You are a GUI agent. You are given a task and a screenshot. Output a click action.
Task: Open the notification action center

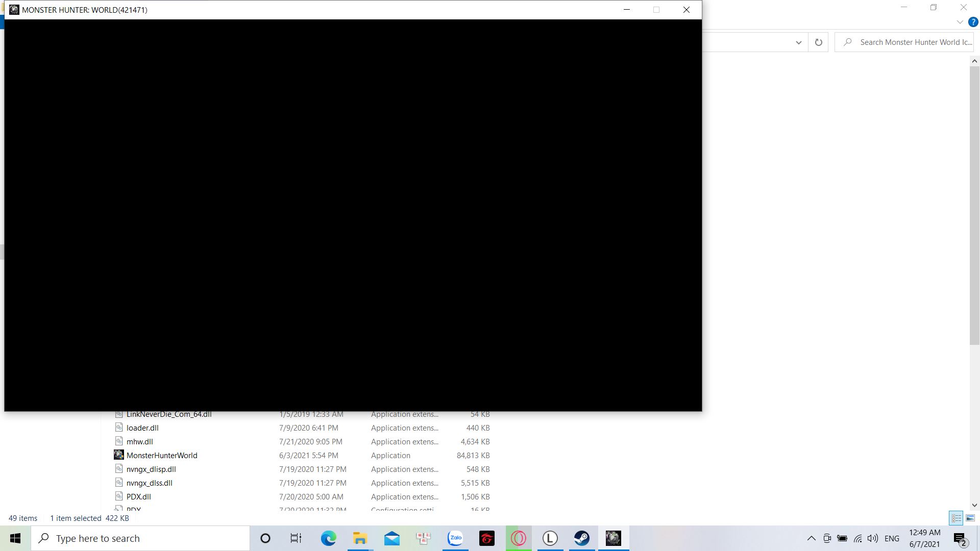tap(960, 538)
